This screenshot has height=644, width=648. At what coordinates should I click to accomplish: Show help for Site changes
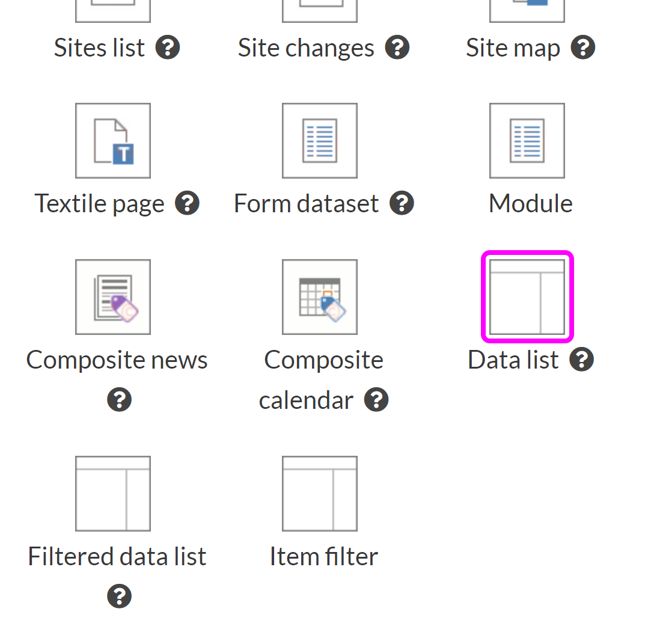[x=397, y=48]
